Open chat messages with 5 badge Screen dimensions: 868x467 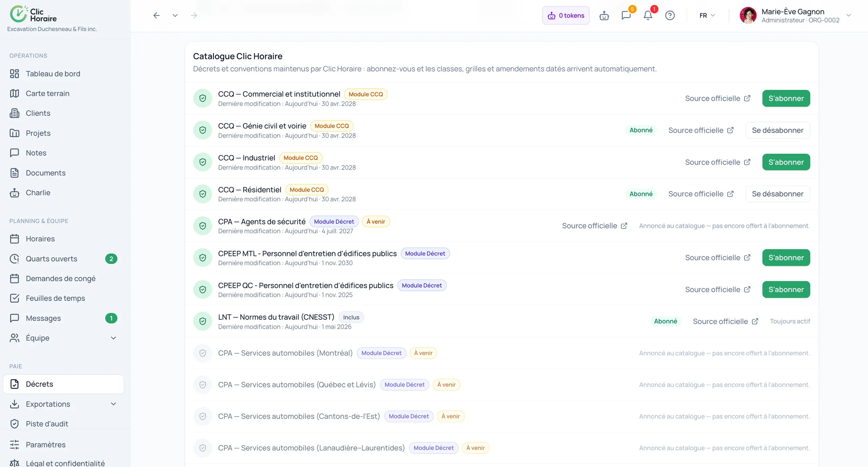[x=626, y=15]
